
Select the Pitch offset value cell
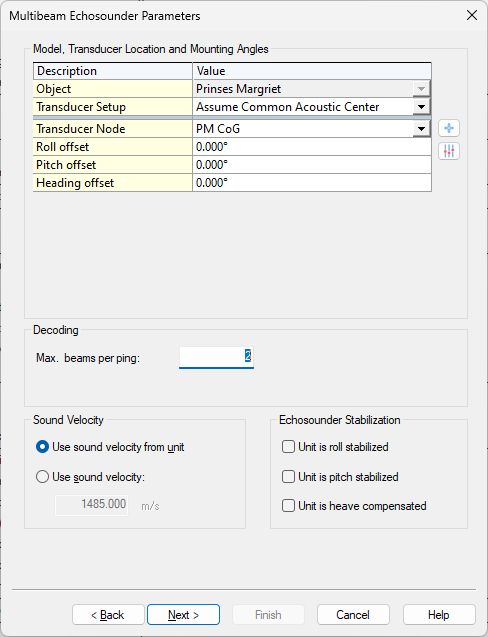click(x=312, y=165)
